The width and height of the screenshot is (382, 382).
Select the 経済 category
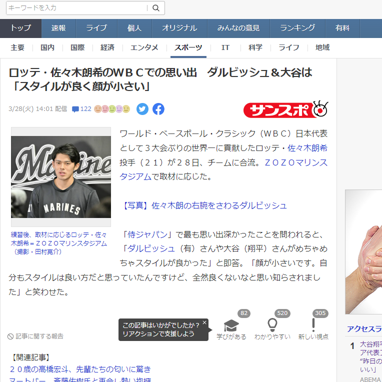107,48
